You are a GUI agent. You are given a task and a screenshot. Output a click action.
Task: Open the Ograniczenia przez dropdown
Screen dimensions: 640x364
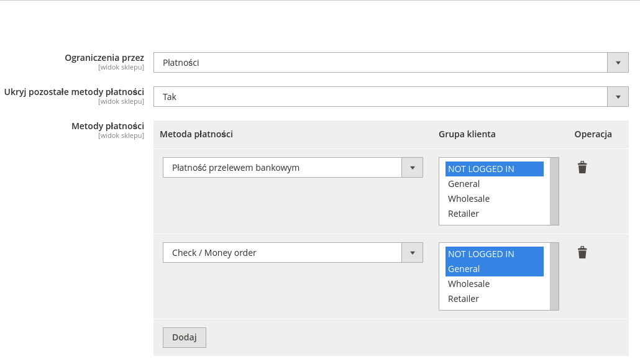click(x=380, y=63)
